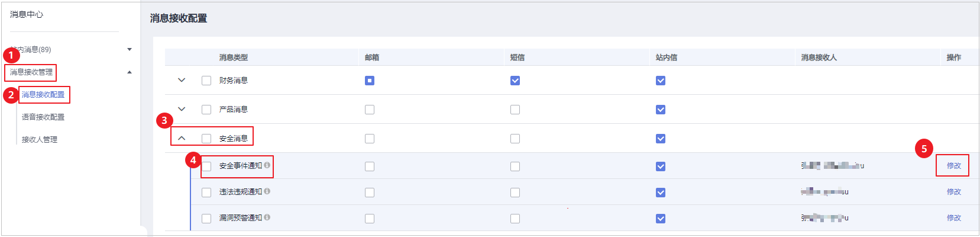The height and width of the screenshot is (237, 980).
Task: Click 修改 link for 安全事件通知
Action: click(954, 166)
